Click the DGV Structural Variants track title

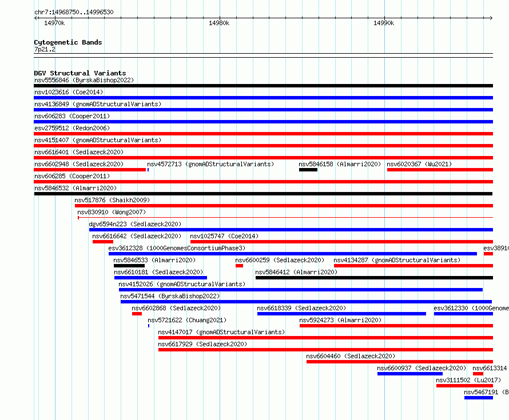pos(80,73)
